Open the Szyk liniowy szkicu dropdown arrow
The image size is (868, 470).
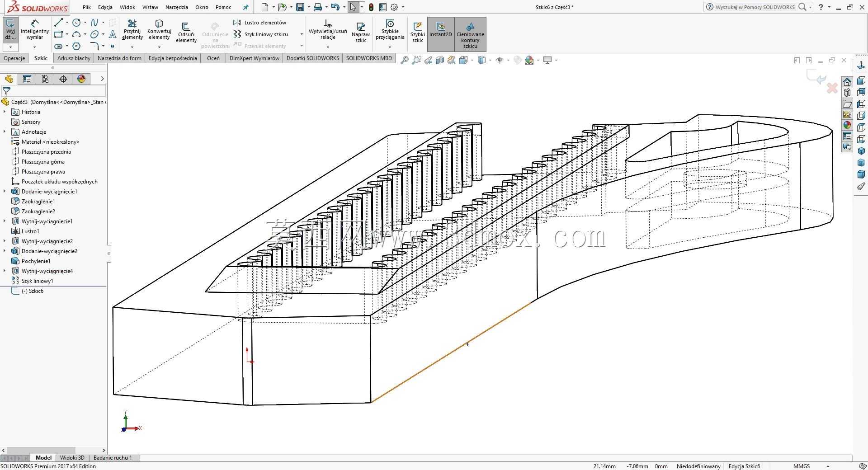302,34
